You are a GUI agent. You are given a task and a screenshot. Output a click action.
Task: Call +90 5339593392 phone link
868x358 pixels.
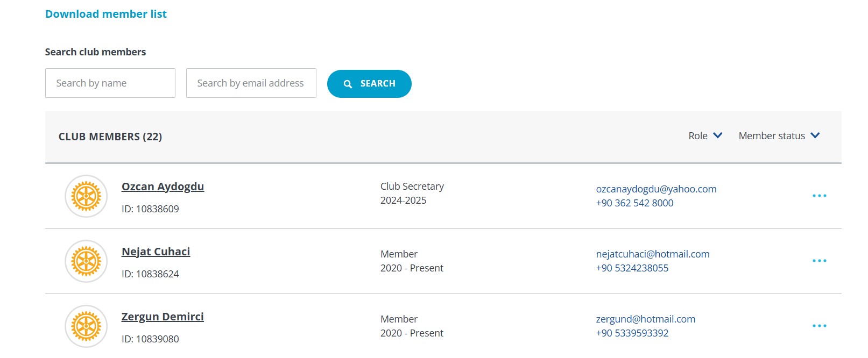point(632,333)
